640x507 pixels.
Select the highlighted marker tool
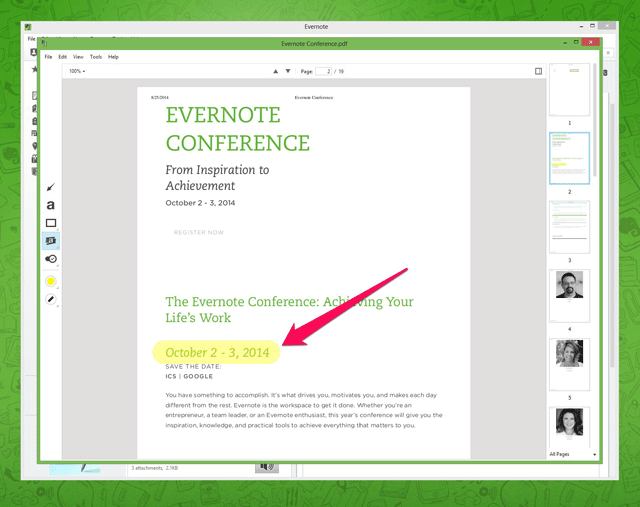[x=51, y=241]
